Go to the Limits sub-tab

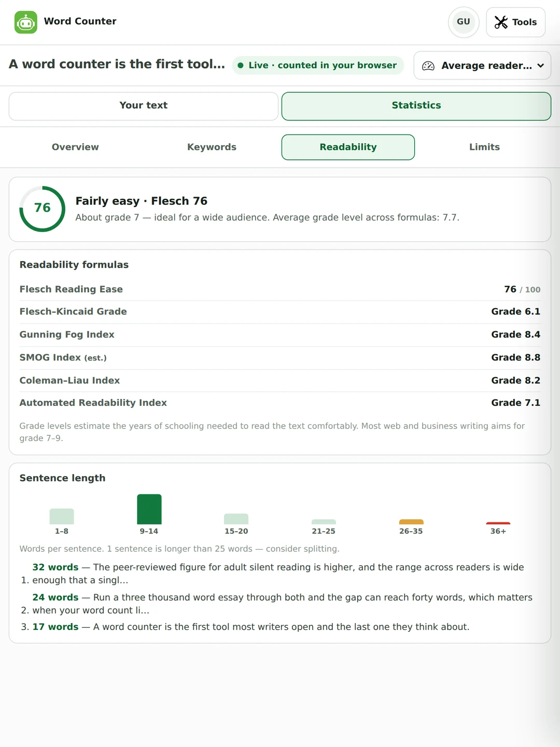[484, 147]
